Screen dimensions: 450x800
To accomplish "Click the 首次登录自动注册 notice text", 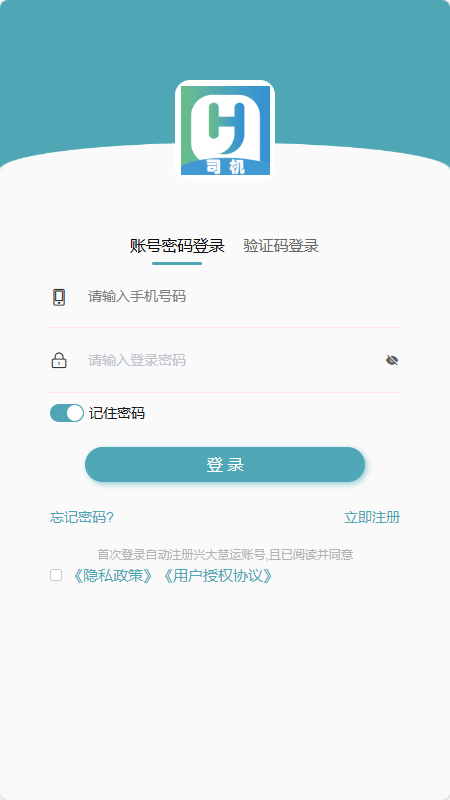I will click(226, 555).
